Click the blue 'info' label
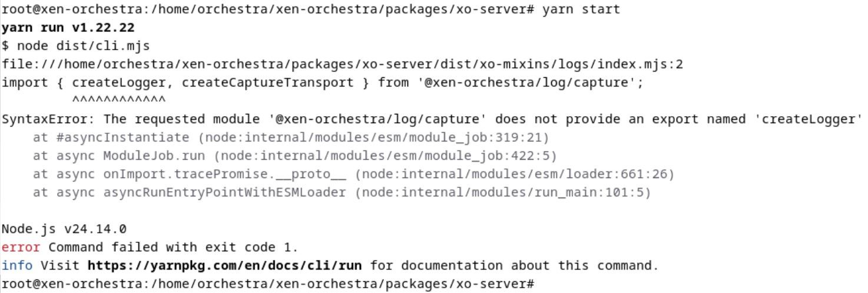The height and width of the screenshot is (293, 868). point(17,265)
